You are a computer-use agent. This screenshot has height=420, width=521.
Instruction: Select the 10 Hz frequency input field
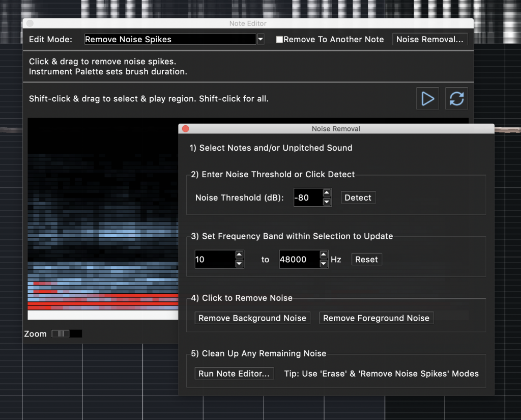pyautogui.click(x=214, y=259)
